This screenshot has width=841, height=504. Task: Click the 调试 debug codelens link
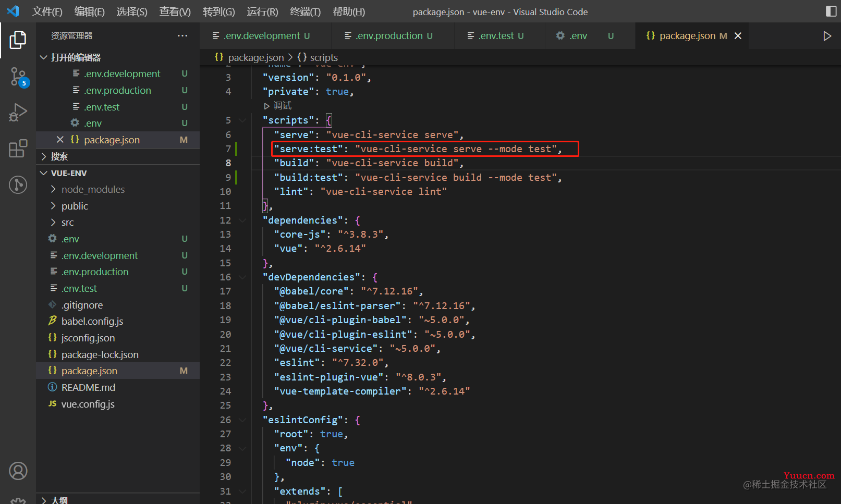click(278, 106)
